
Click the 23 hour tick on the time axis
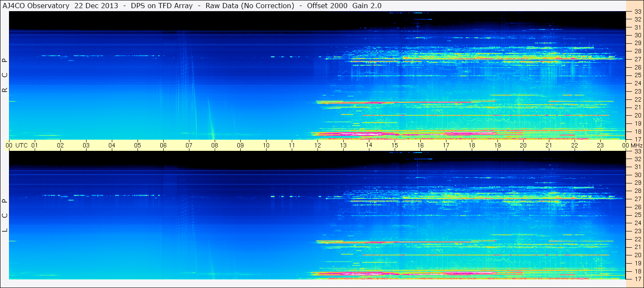tap(600, 145)
